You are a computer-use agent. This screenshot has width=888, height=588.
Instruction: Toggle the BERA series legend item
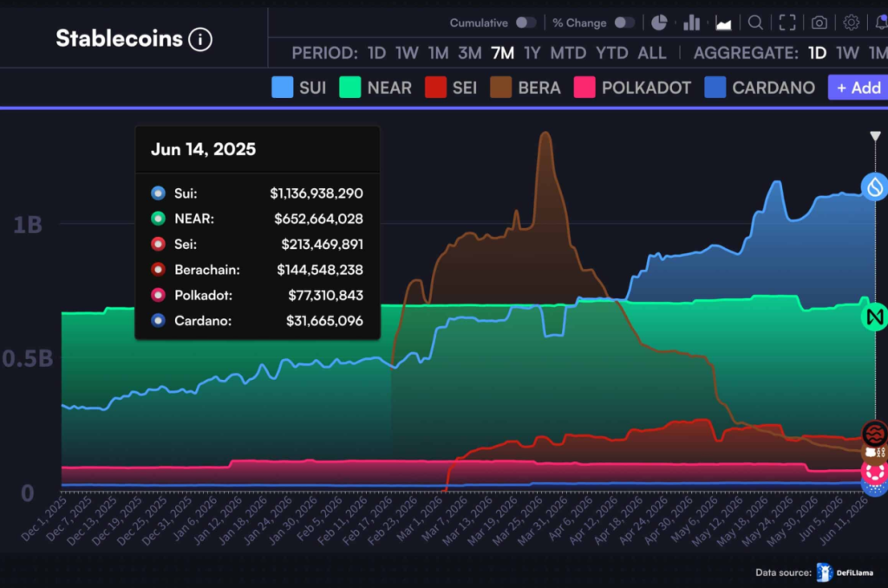tap(525, 88)
